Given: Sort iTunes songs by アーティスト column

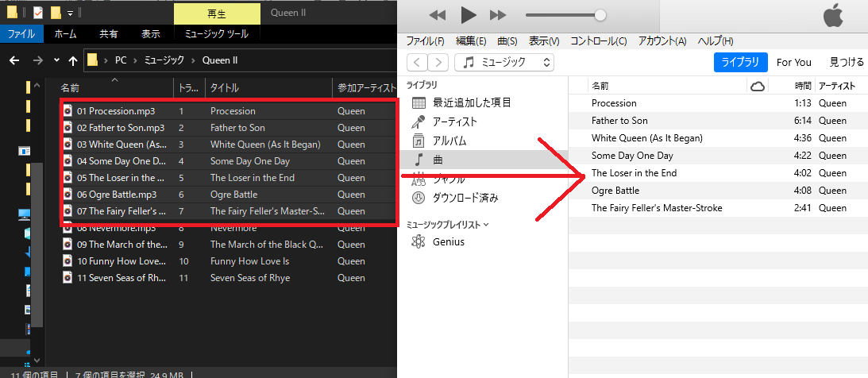Looking at the screenshot, I should (x=837, y=86).
